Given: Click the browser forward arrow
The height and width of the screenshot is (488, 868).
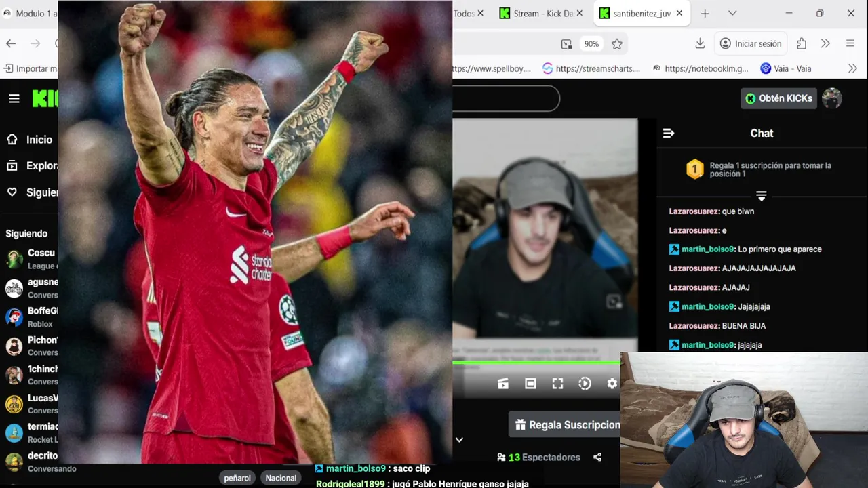Looking at the screenshot, I should pyautogui.click(x=35, y=43).
